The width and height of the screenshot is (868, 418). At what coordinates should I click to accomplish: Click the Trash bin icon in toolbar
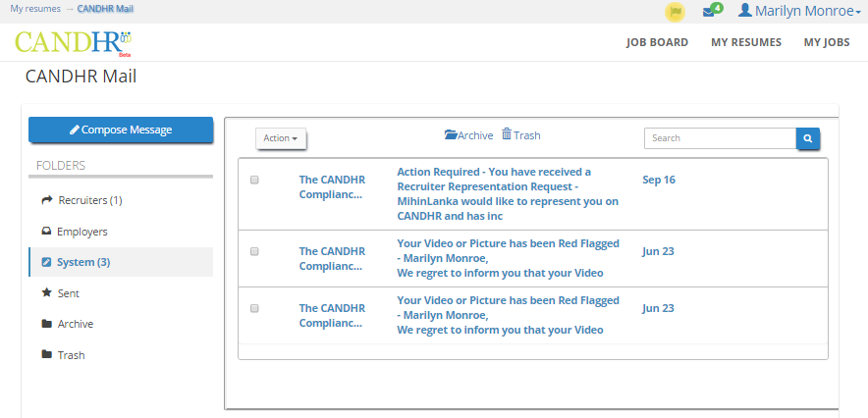point(507,134)
